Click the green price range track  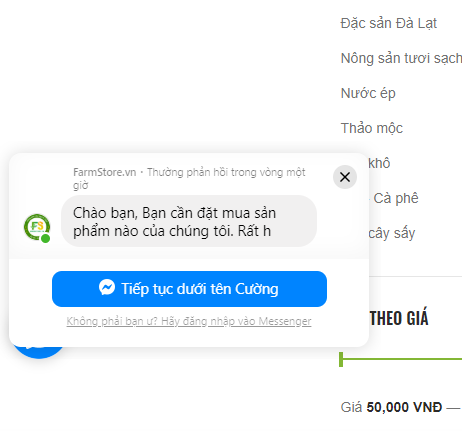pyautogui.click(x=402, y=359)
